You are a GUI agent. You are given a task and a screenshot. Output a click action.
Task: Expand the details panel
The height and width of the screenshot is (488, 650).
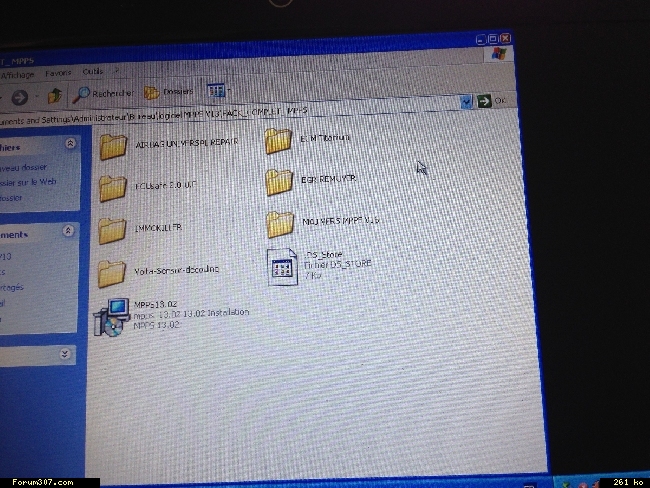(x=65, y=354)
